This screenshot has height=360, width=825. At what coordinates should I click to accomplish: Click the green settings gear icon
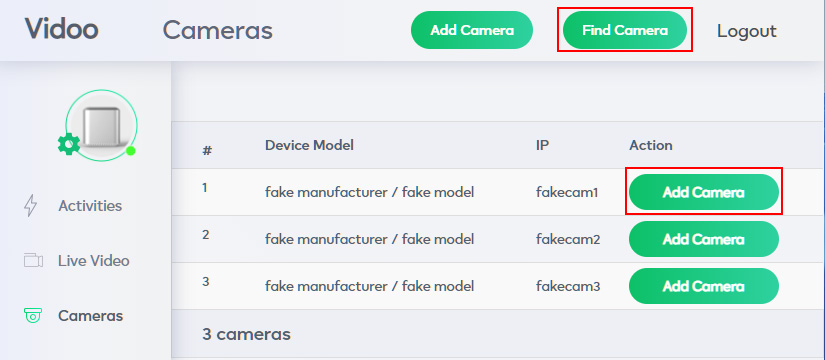point(69,144)
